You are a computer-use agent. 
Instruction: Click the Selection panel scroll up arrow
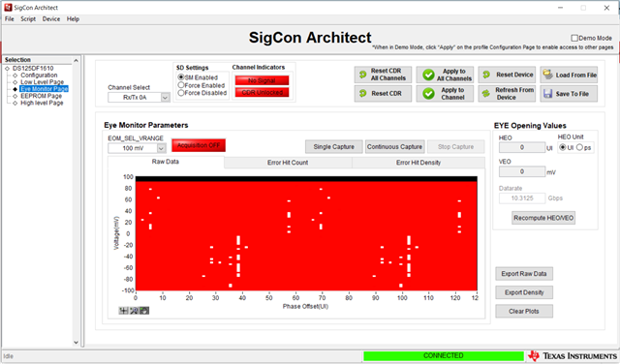[x=76, y=60]
